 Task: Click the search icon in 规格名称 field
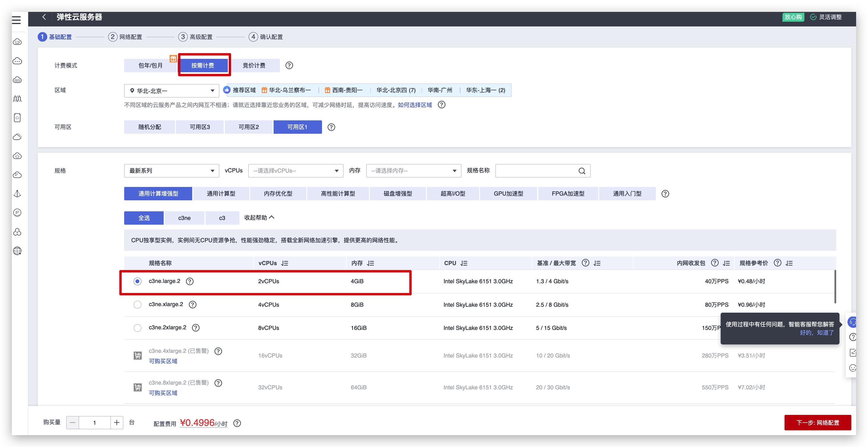coord(582,171)
